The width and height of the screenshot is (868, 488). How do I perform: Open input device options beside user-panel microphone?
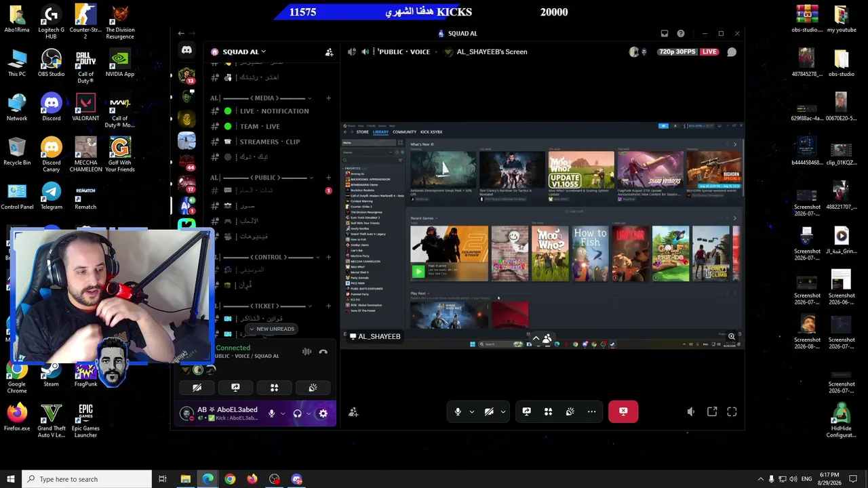[282, 413]
